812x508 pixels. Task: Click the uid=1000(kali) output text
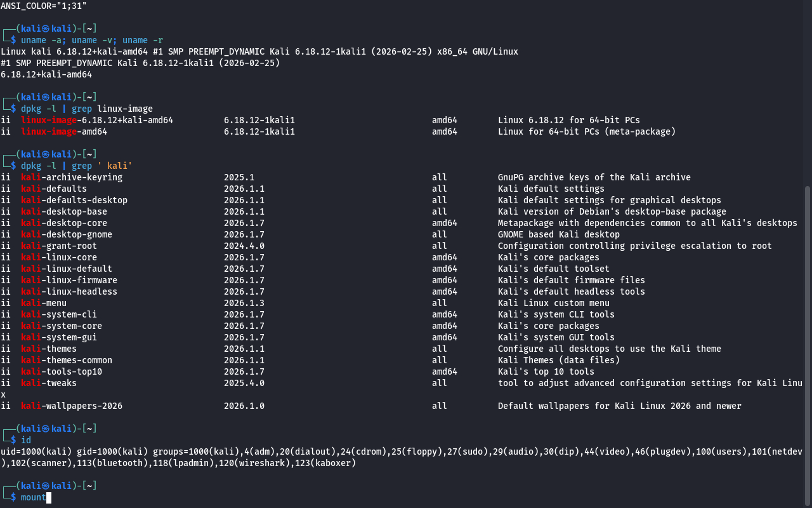coord(36,451)
